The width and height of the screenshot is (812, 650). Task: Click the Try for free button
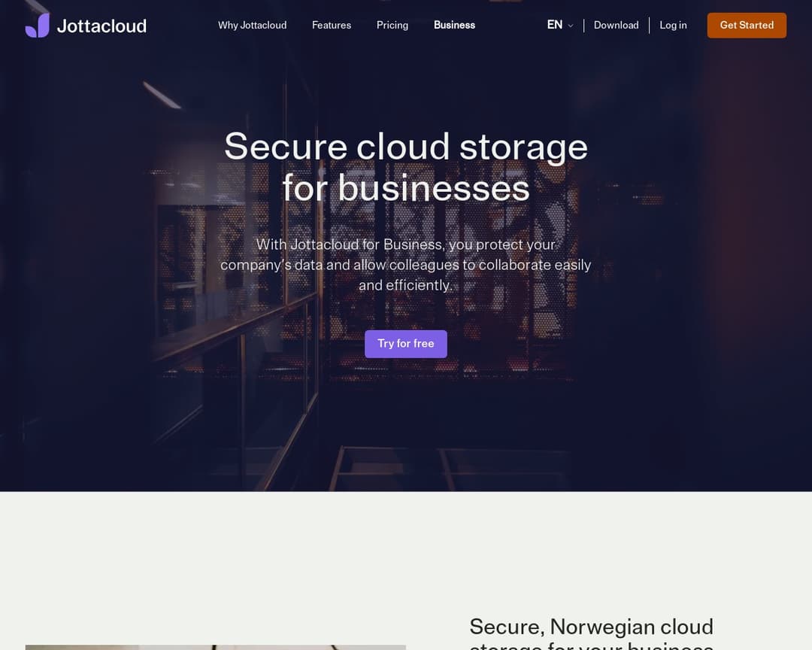405,344
